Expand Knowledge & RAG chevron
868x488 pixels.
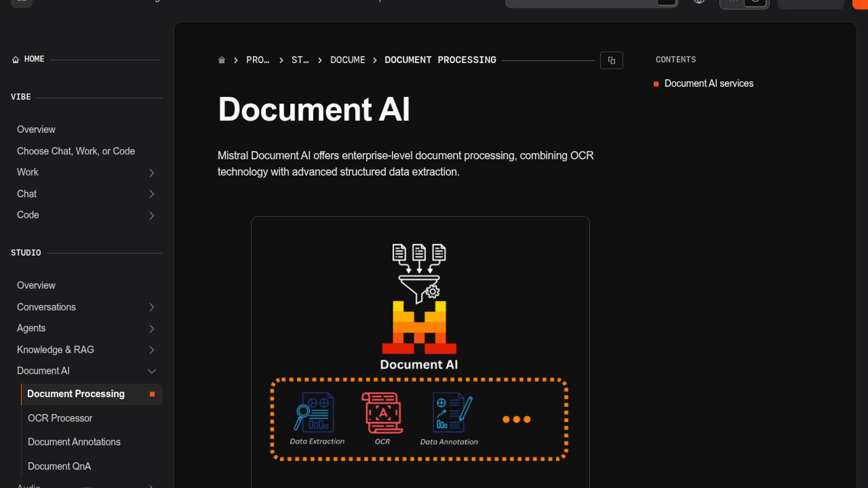click(151, 350)
